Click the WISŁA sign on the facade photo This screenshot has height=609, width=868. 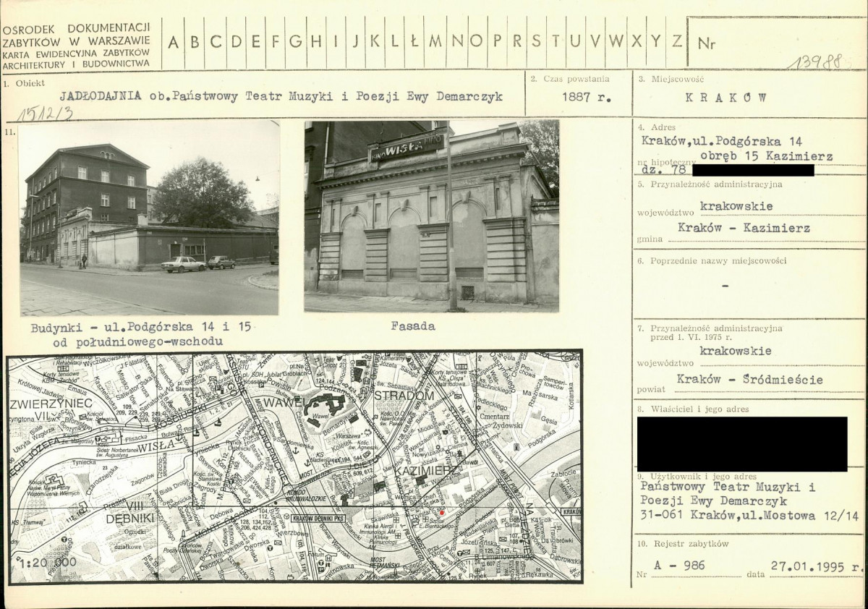pos(407,148)
